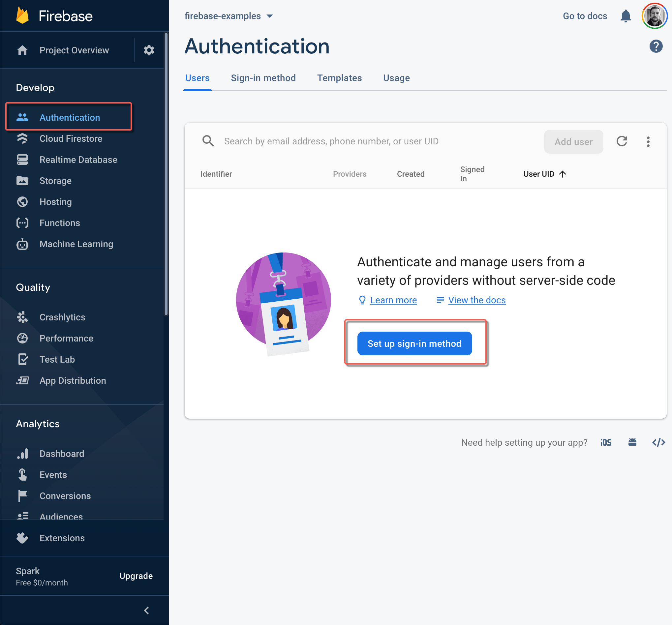Click the Dashboard bar chart icon
Image resolution: width=672 pixels, height=625 pixels.
tap(22, 454)
